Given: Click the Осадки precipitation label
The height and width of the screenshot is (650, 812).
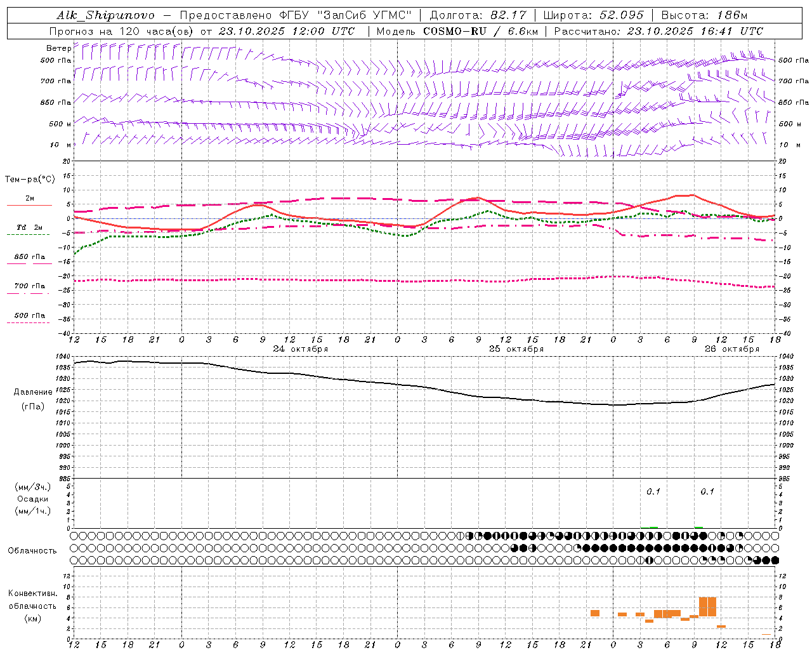Looking at the screenshot, I should [x=33, y=499].
